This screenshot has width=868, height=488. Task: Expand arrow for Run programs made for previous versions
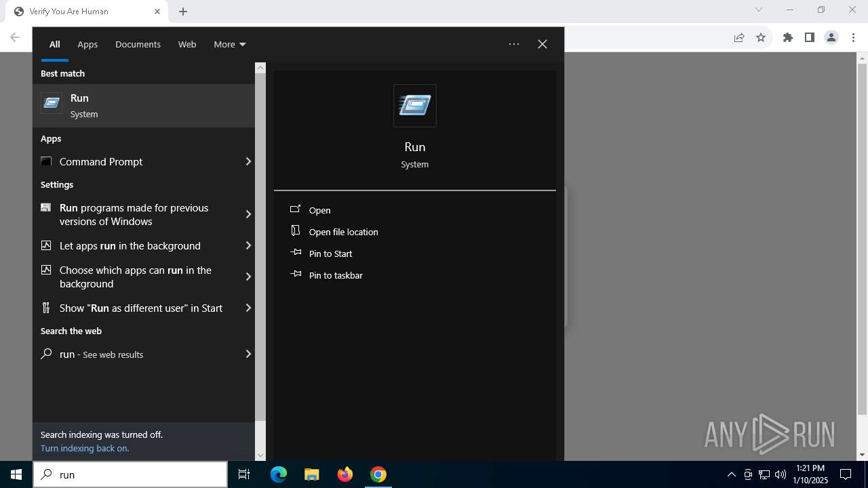coord(248,214)
